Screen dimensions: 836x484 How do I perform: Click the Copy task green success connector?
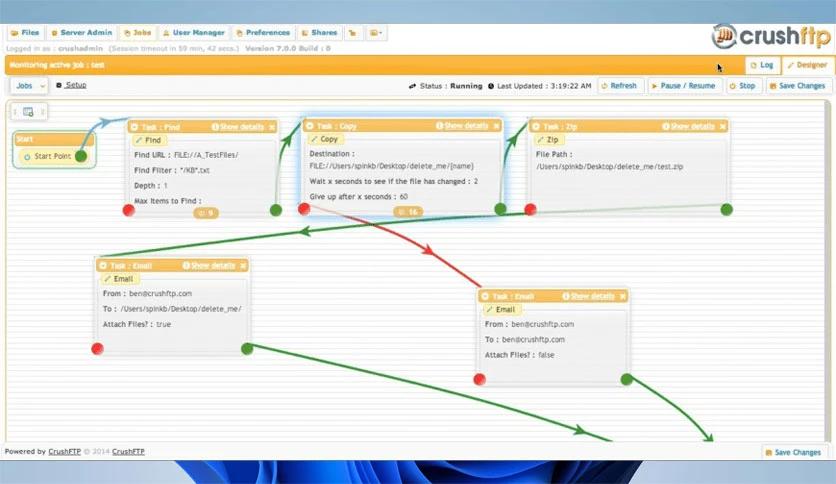tap(500, 209)
